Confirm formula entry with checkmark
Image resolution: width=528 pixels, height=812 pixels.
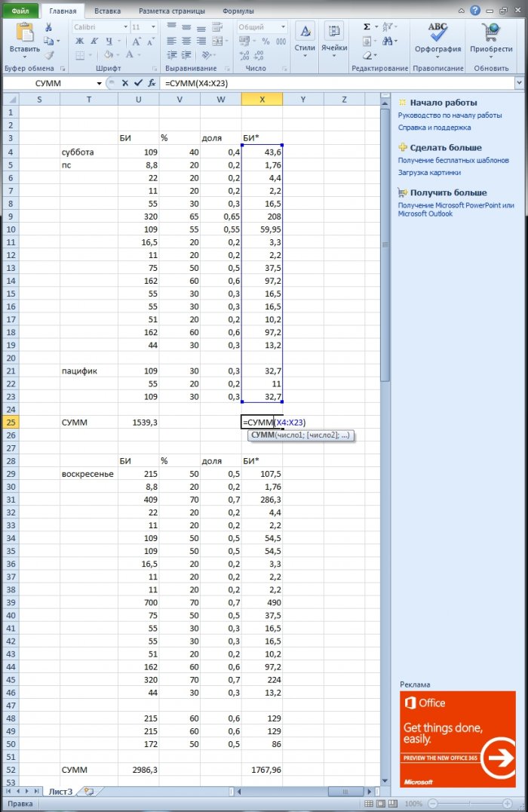click(138, 83)
